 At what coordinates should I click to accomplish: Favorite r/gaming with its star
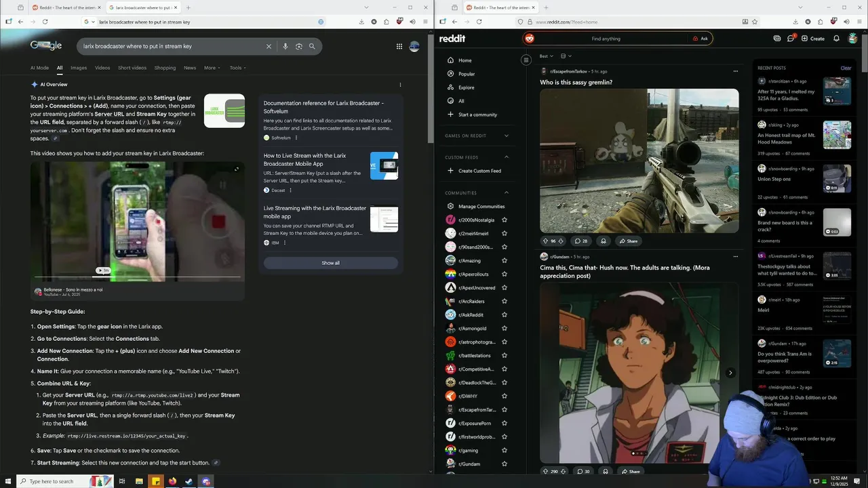click(x=505, y=450)
